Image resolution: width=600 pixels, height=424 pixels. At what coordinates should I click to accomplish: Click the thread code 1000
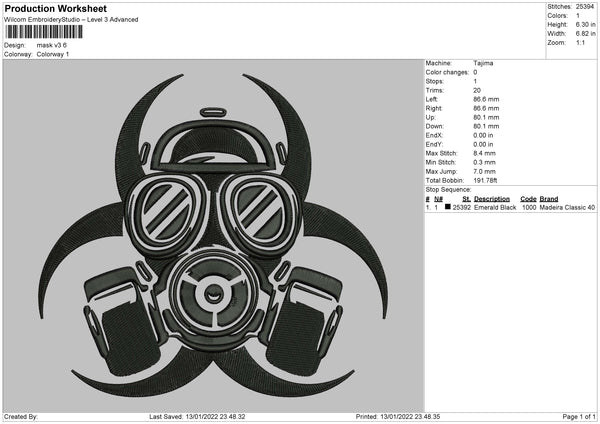pyautogui.click(x=529, y=207)
